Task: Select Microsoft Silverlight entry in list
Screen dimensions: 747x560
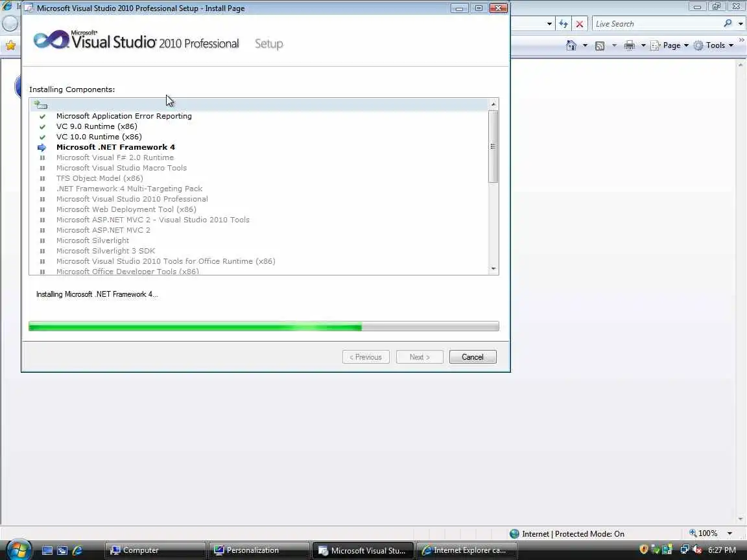Action: [93, 240]
